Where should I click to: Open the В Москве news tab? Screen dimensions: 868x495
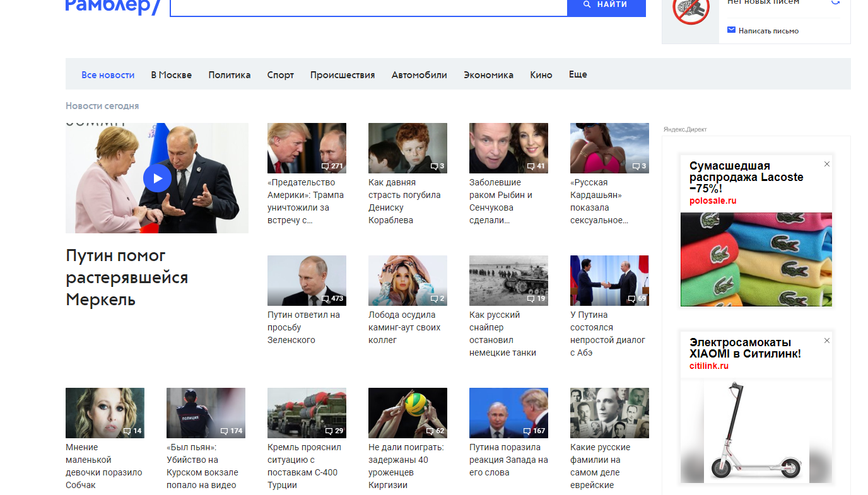(172, 74)
